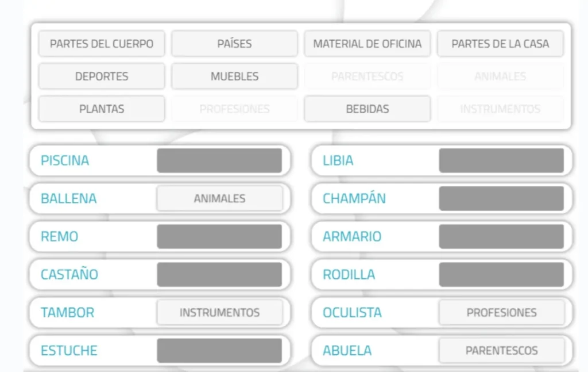Click the gray answer slot for CASTAÑO
The image size is (588, 372).
tap(219, 275)
